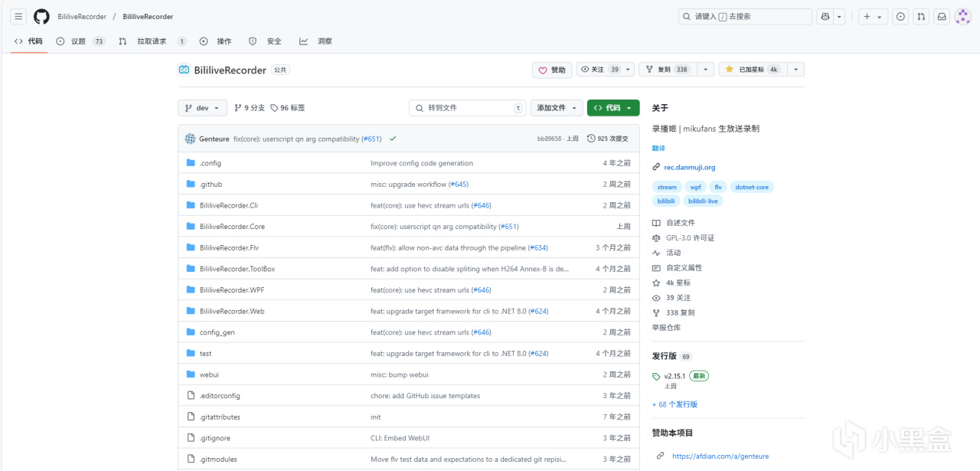
Task: Click the Fork 338 button
Action: [x=667, y=70]
